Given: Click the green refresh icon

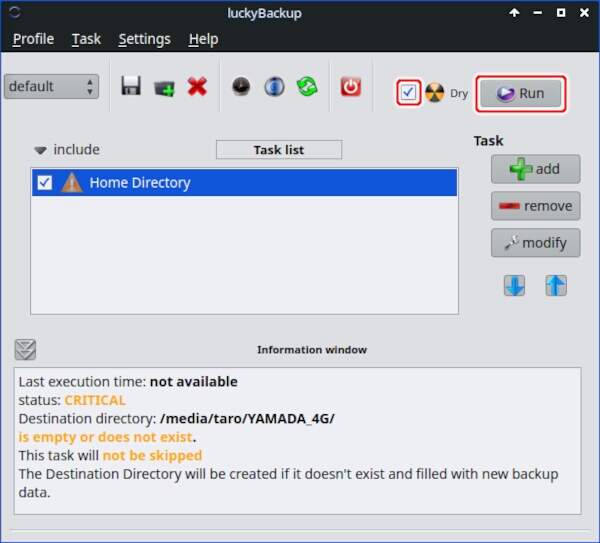Looking at the screenshot, I should 306,87.
